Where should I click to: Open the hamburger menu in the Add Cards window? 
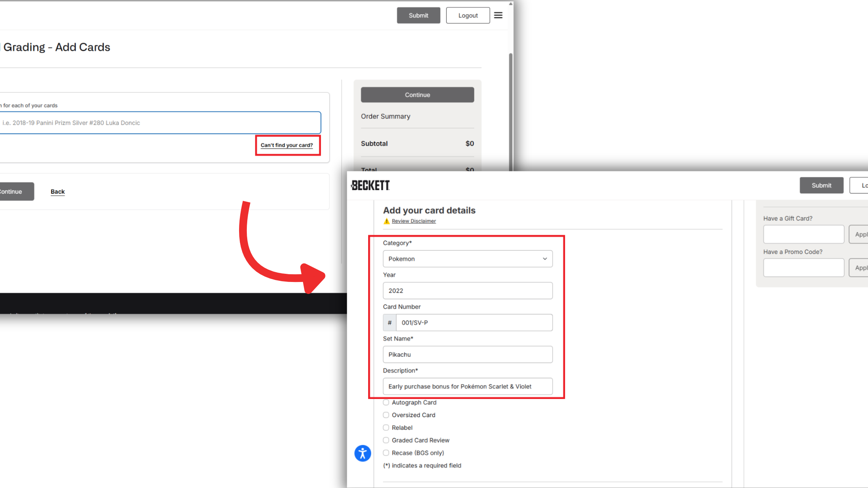click(498, 15)
